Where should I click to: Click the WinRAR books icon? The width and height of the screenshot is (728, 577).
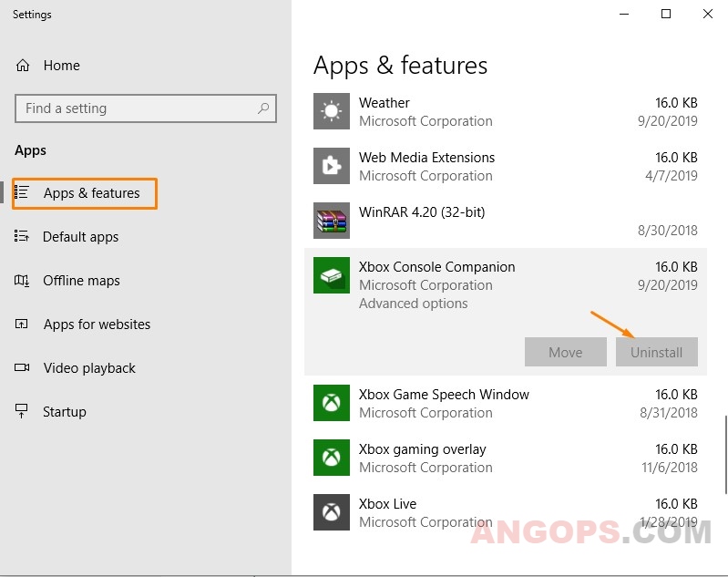[x=332, y=221]
